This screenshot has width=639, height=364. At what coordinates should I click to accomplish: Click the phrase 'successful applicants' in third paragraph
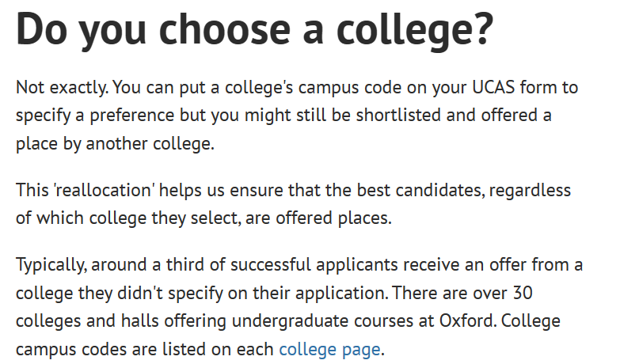click(314, 265)
